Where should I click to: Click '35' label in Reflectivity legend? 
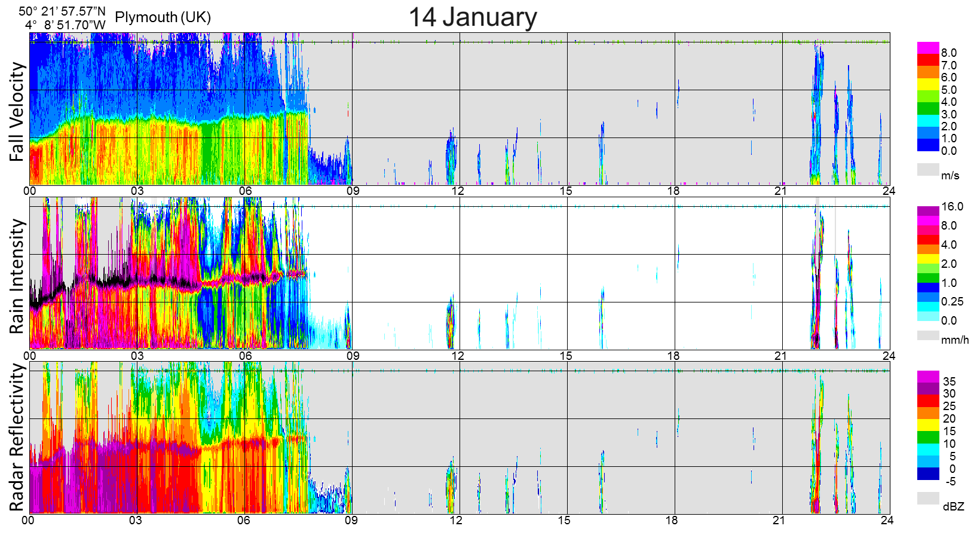coord(949,381)
